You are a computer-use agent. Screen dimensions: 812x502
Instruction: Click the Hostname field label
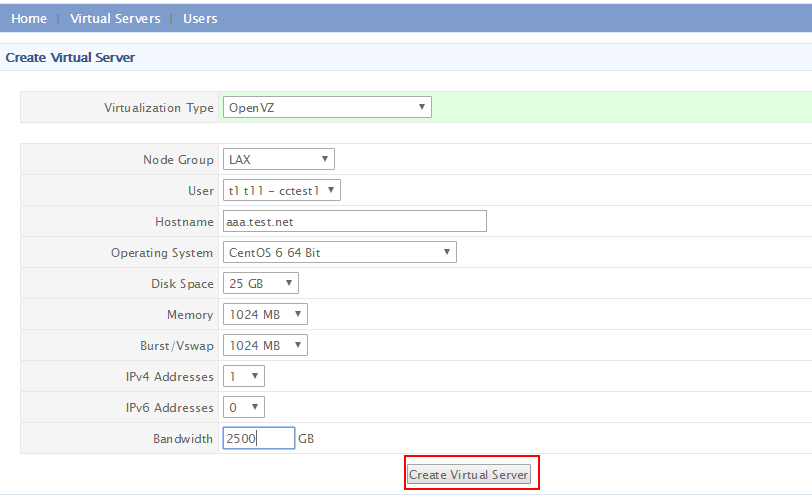point(184,222)
